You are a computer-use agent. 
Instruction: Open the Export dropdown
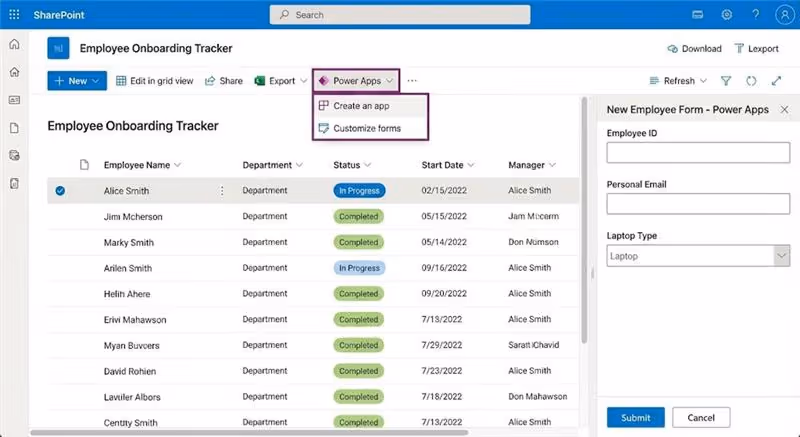tap(281, 81)
